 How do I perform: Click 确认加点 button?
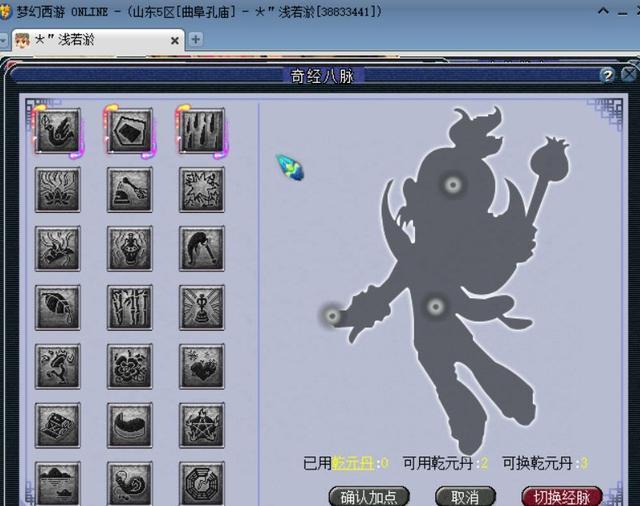(369, 497)
